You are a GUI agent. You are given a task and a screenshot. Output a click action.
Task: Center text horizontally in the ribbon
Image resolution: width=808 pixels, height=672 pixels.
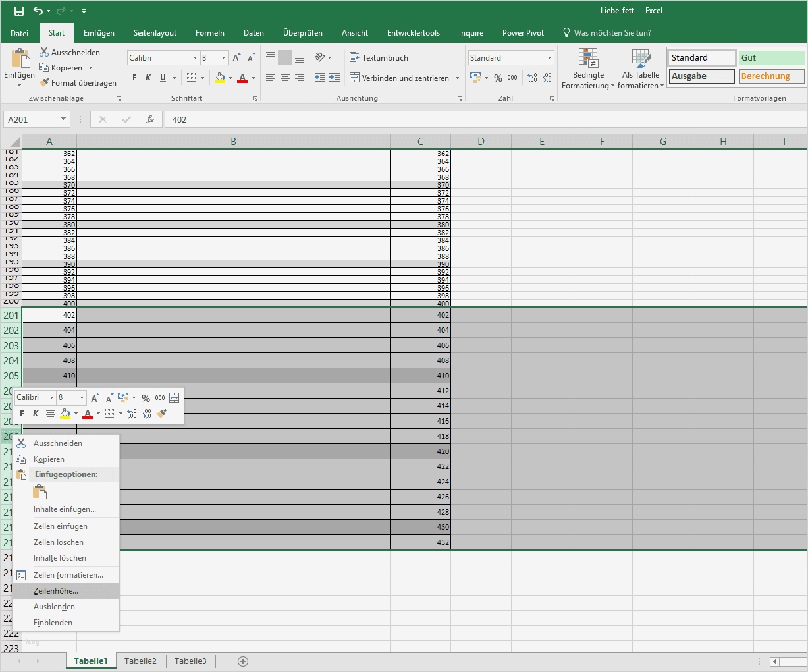(285, 78)
